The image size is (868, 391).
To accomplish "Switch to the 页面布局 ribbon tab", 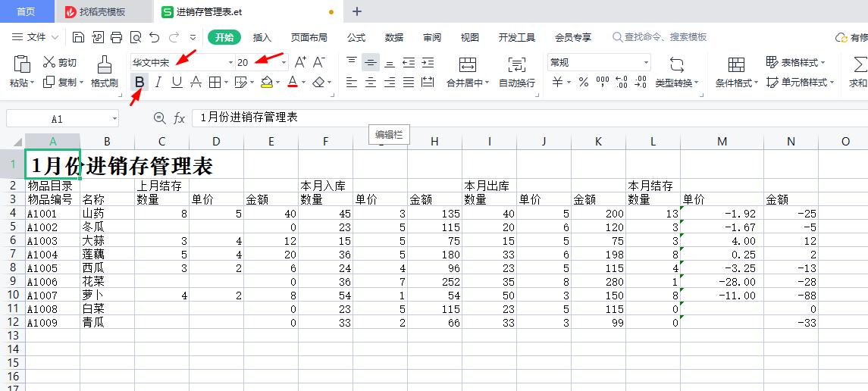I will (x=309, y=37).
